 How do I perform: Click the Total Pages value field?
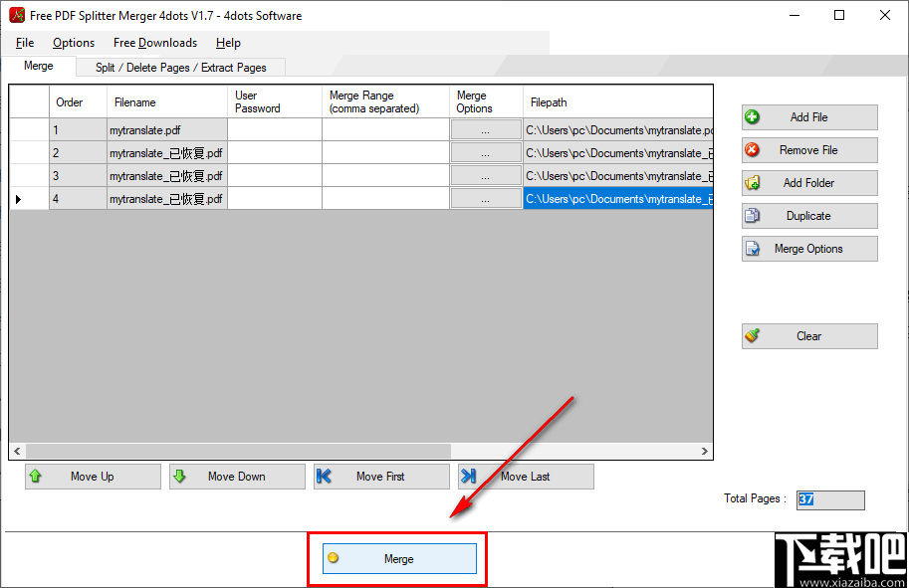[830, 499]
